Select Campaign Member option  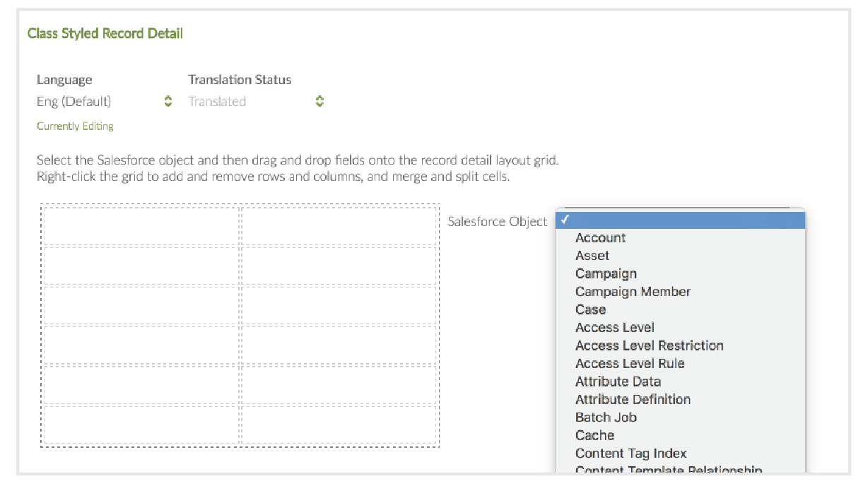coord(633,292)
